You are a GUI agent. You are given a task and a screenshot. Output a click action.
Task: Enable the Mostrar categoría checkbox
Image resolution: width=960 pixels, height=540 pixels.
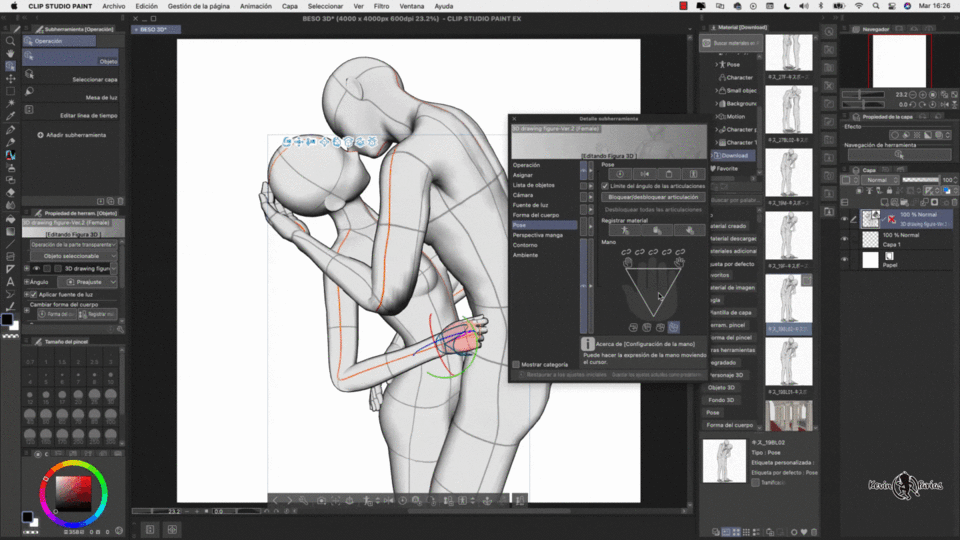516,364
